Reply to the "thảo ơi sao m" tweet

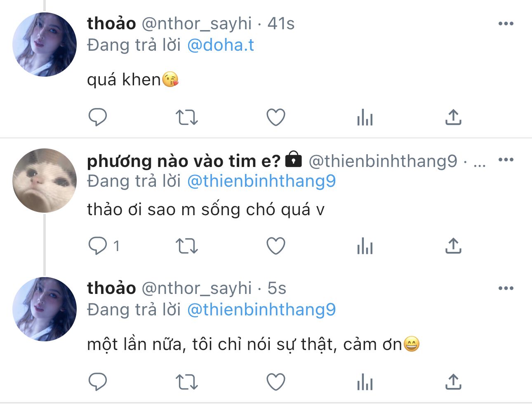click(98, 246)
